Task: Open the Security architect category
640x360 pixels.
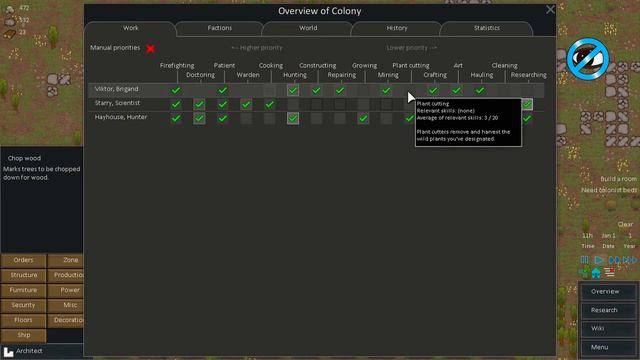Action: [x=23, y=305]
